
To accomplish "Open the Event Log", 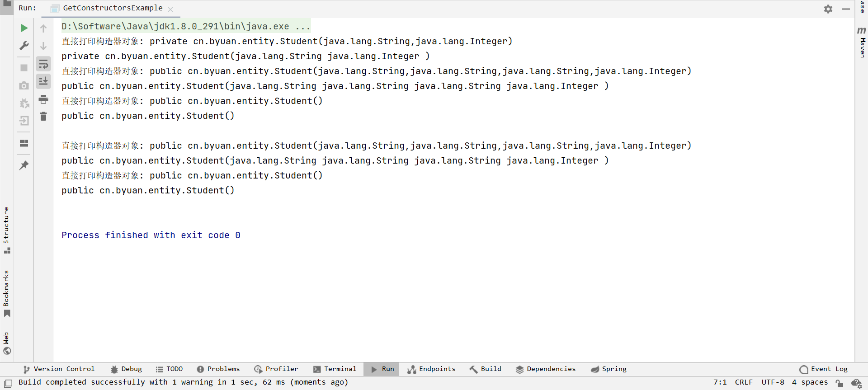I will [823, 369].
